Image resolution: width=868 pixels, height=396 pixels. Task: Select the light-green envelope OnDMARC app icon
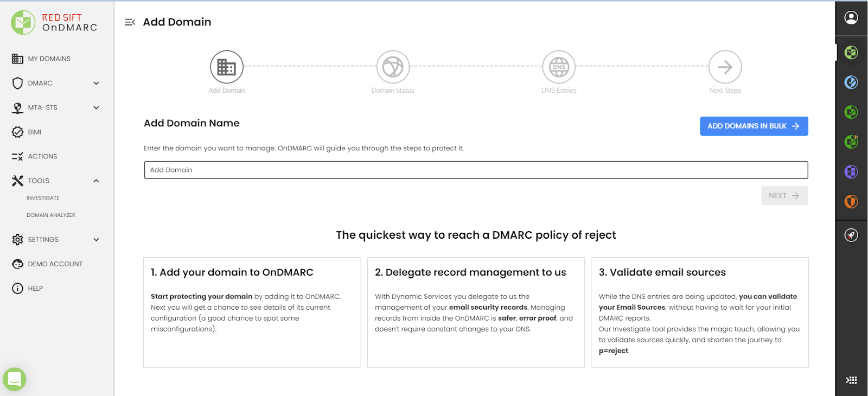pos(851,53)
